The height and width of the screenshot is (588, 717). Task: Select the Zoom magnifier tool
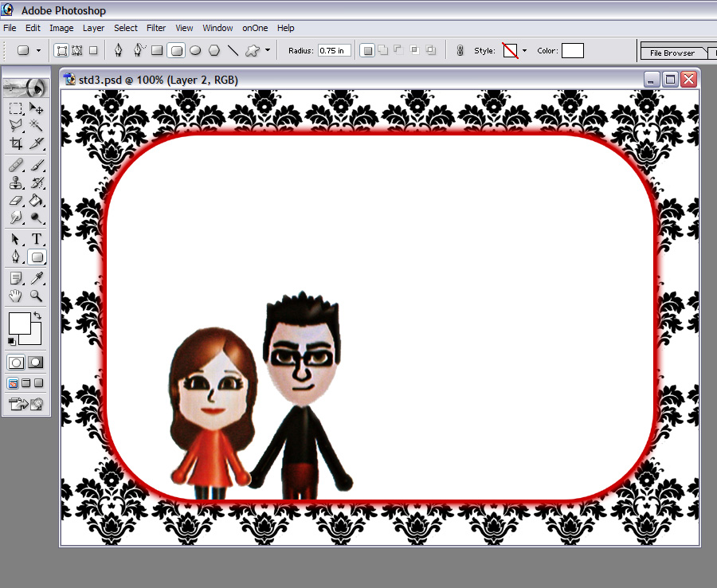point(36,296)
